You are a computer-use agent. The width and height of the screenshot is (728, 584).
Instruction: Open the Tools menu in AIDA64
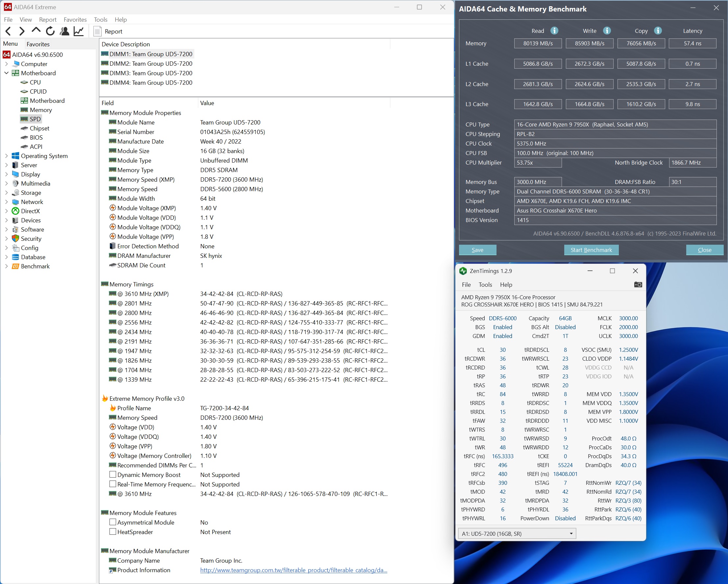pyautogui.click(x=100, y=20)
